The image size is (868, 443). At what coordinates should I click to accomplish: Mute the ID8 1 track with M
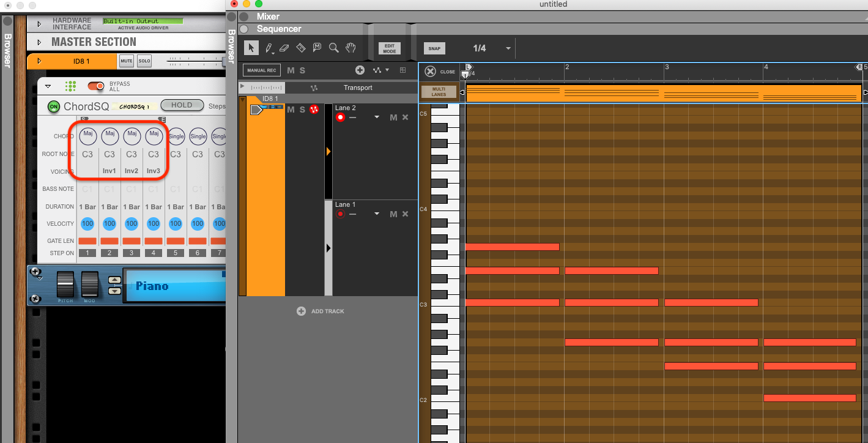coord(291,110)
